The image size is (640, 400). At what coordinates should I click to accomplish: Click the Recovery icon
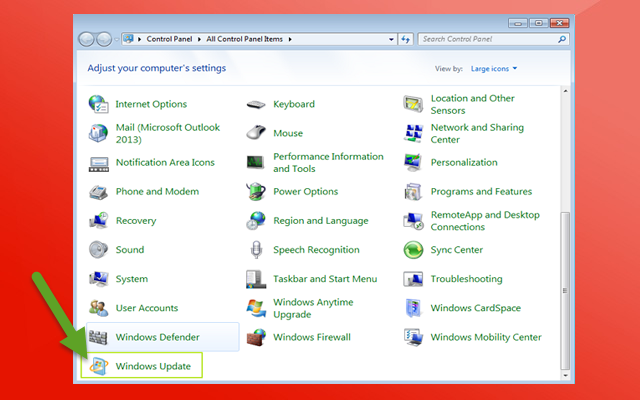98,220
